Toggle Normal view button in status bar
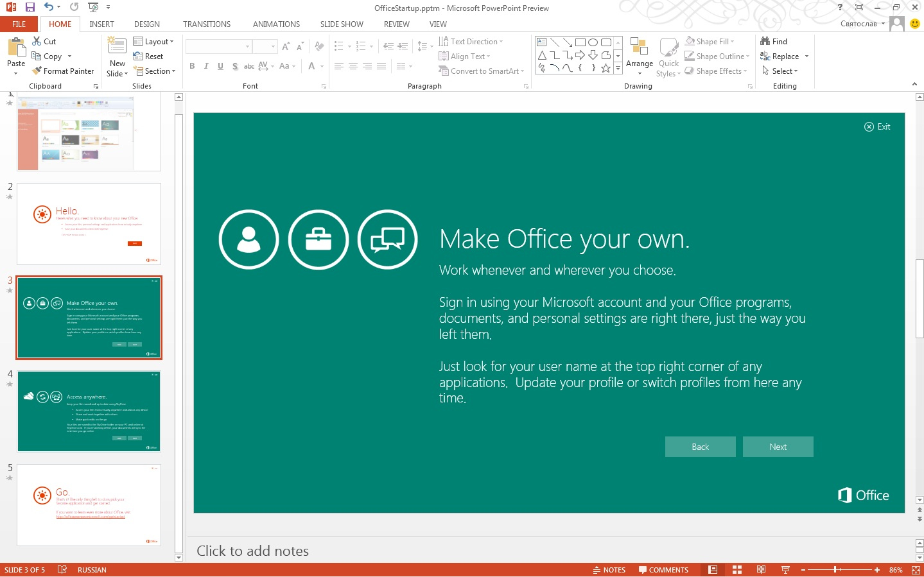 pyautogui.click(x=713, y=570)
